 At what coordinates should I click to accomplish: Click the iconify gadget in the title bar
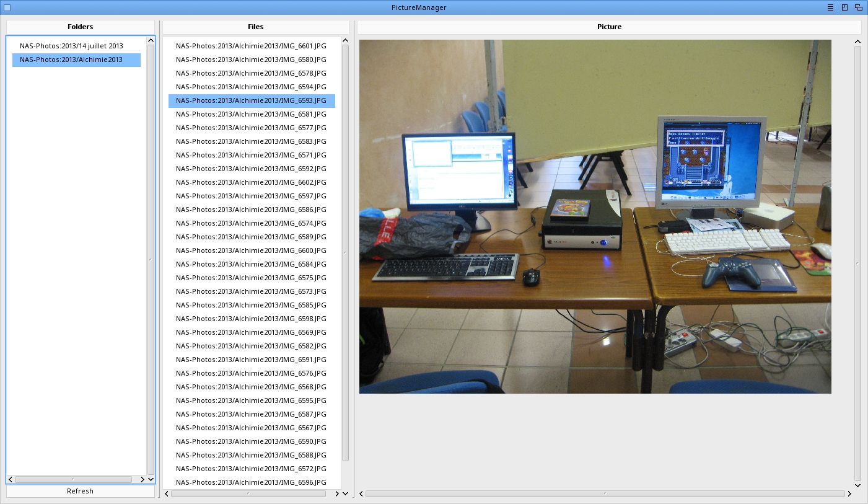coord(830,7)
